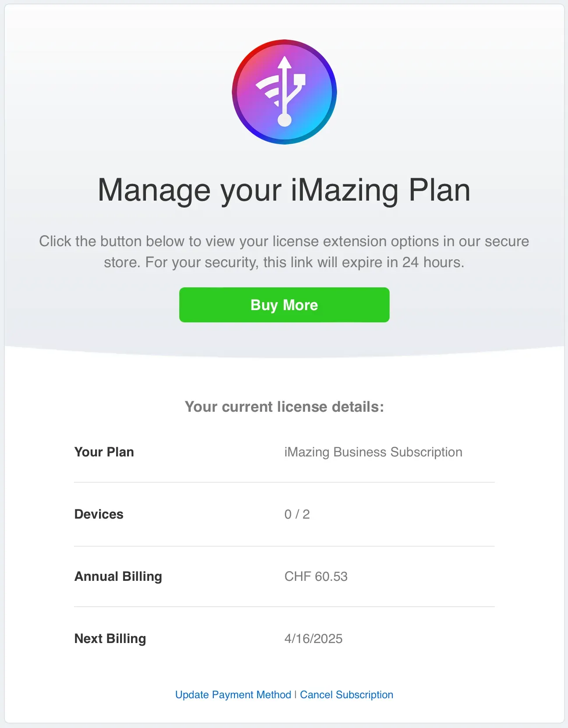Image resolution: width=568 pixels, height=728 pixels.
Task: Click the Your Plan row label
Action: 104,452
